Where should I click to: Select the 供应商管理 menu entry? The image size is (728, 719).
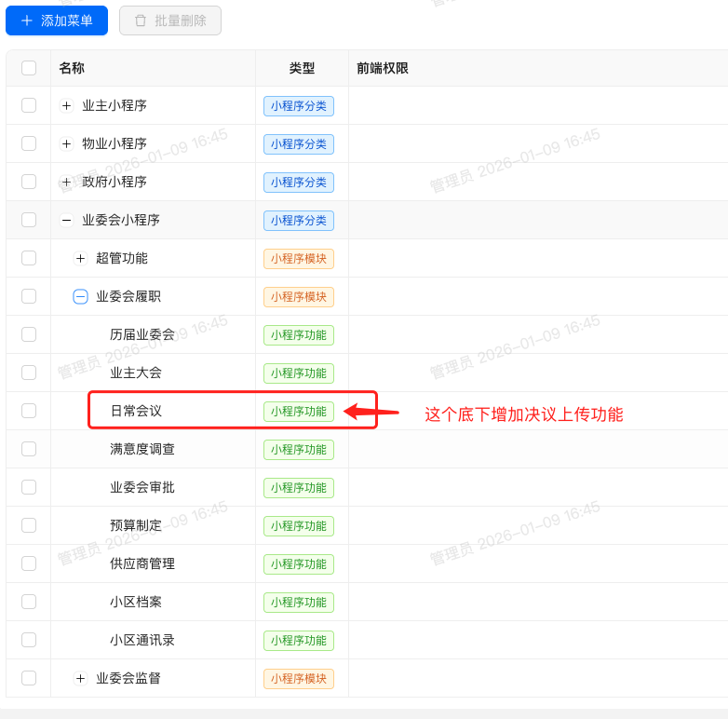pyautogui.click(x=142, y=563)
